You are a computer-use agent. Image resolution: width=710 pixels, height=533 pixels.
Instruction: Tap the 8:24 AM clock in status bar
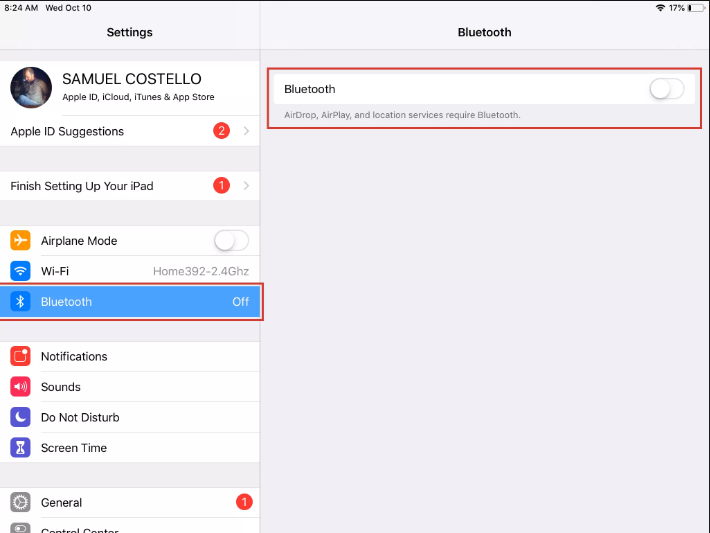point(21,8)
